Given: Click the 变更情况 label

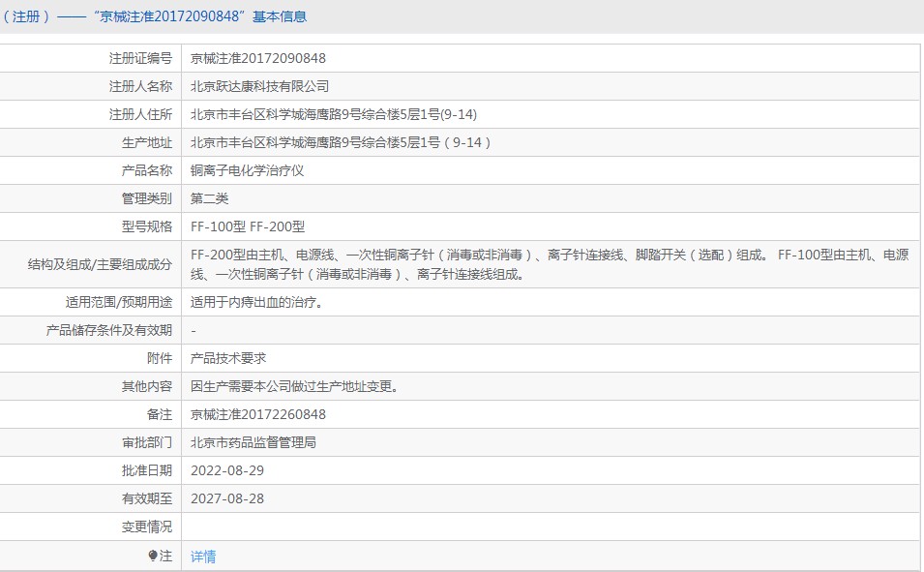Looking at the screenshot, I should (147, 527).
